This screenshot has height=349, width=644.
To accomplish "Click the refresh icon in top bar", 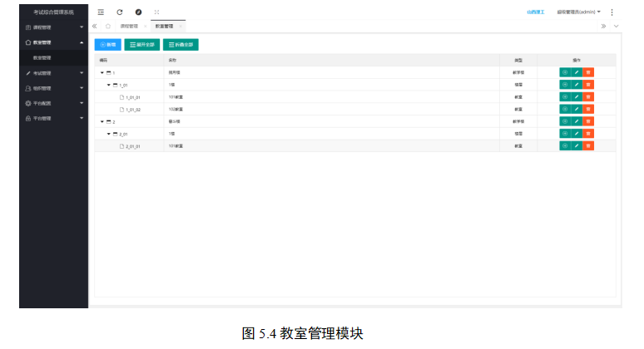I will click(x=120, y=12).
